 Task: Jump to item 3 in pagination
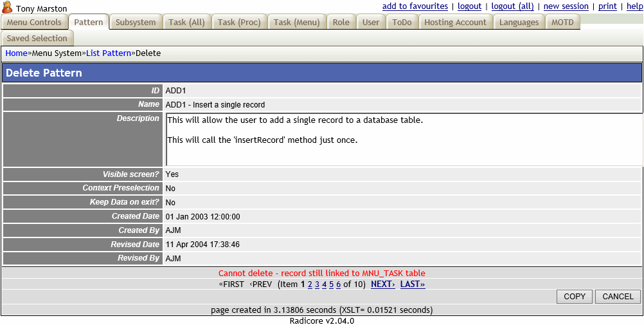click(317, 284)
